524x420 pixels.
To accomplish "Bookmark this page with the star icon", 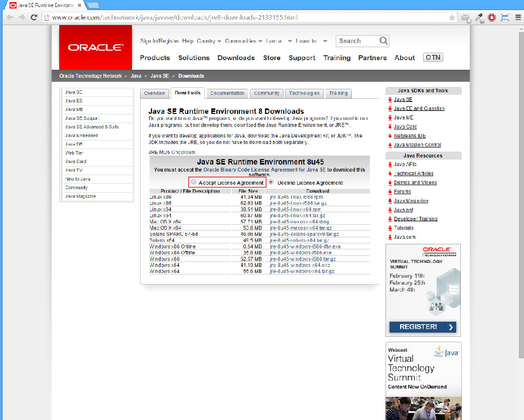I will [452, 18].
